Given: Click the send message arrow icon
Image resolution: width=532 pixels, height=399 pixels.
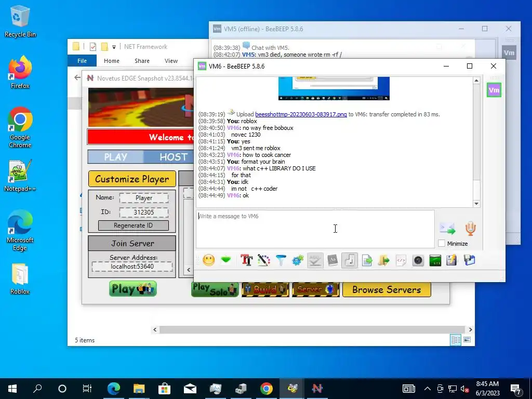Looking at the screenshot, I should tap(447, 229).
